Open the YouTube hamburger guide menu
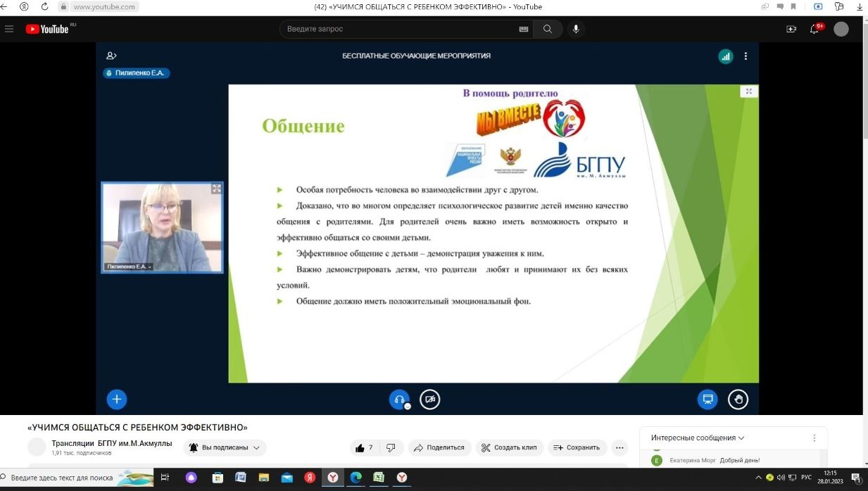Viewport: 868px width, 491px height. tap(9, 29)
